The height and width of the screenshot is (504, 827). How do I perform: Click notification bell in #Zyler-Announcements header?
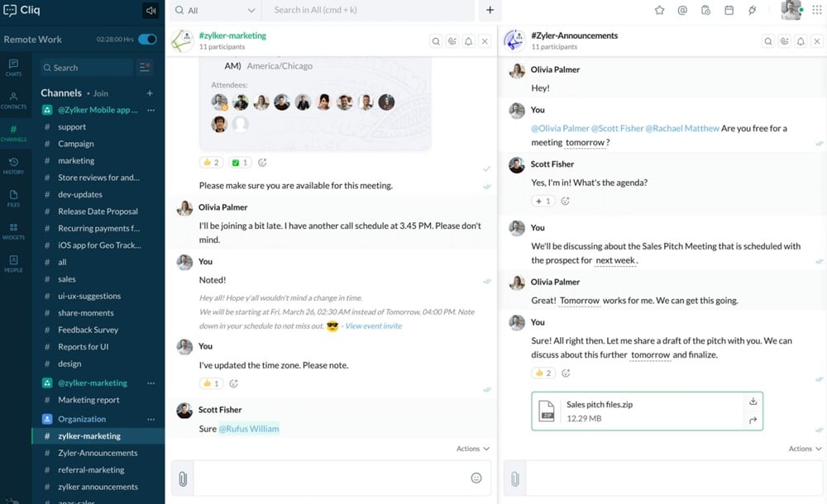click(801, 41)
